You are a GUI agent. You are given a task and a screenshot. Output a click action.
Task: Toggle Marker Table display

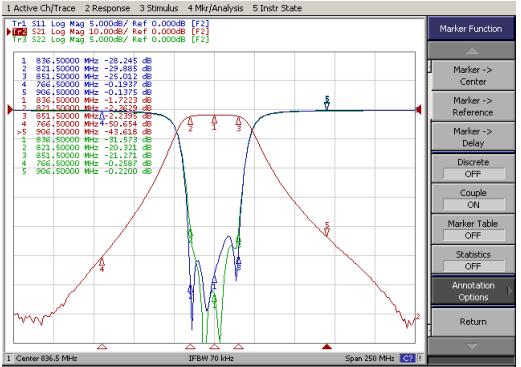(x=473, y=230)
